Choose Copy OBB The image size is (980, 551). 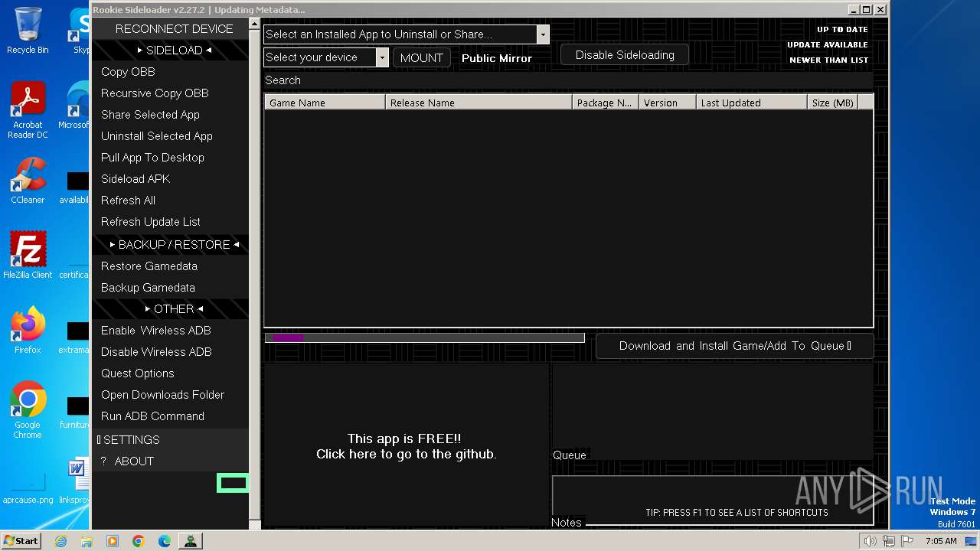pos(171,72)
